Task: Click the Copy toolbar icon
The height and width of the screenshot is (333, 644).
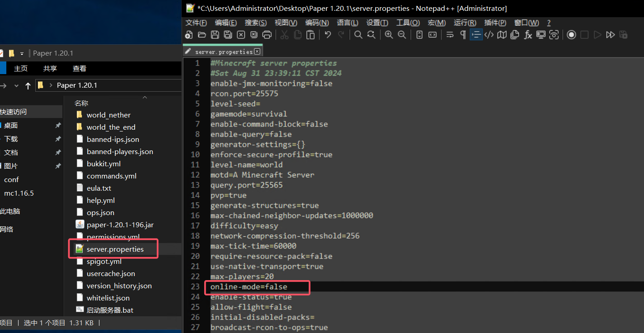Action: [x=297, y=35]
